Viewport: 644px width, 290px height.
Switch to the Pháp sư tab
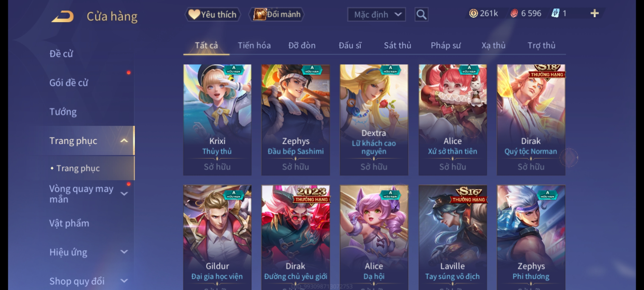point(446,46)
